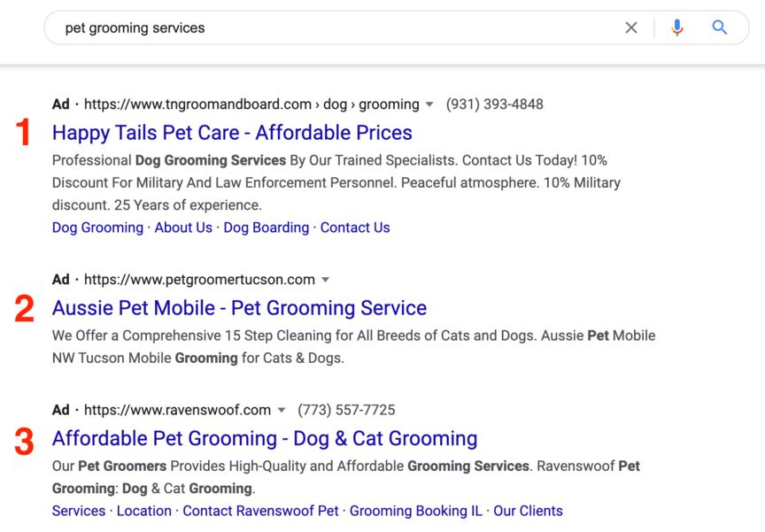Open Affordable Pet Grooming ad title
The width and height of the screenshot is (765, 532).
265,438
